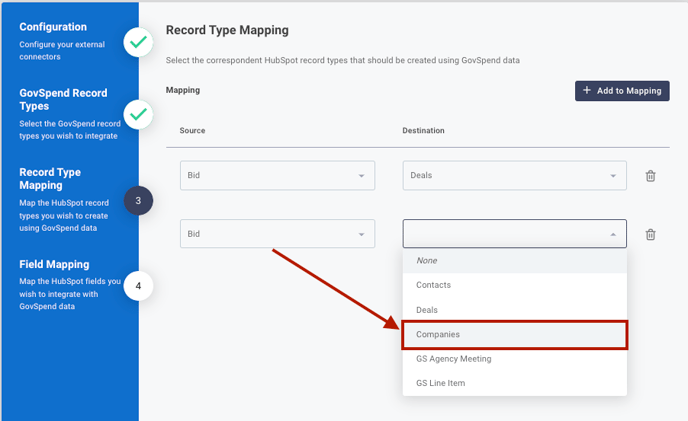Delete the second Bid mapping row
688x421 pixels.
tap(650, 234)
